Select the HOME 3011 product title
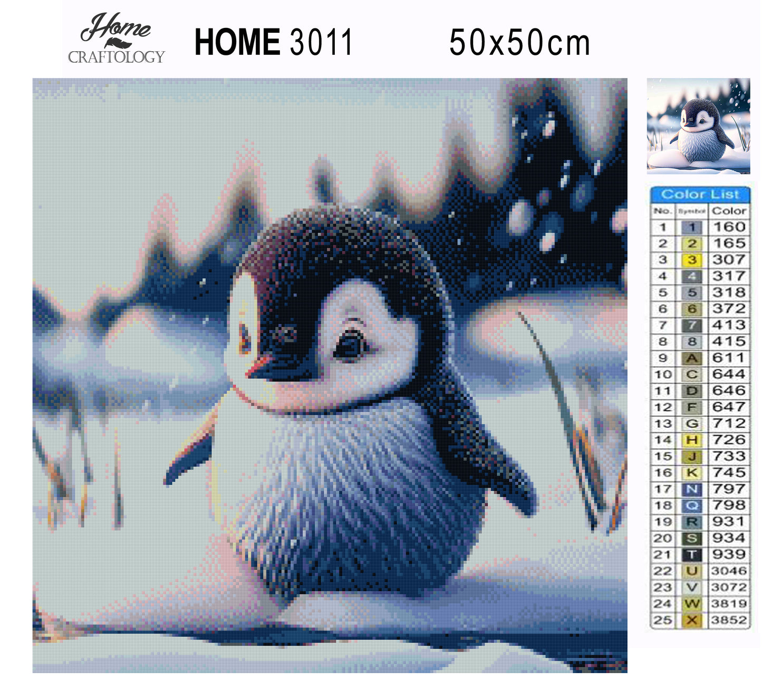The width and height of the screenshot is (762, 700). pos(273,42)
